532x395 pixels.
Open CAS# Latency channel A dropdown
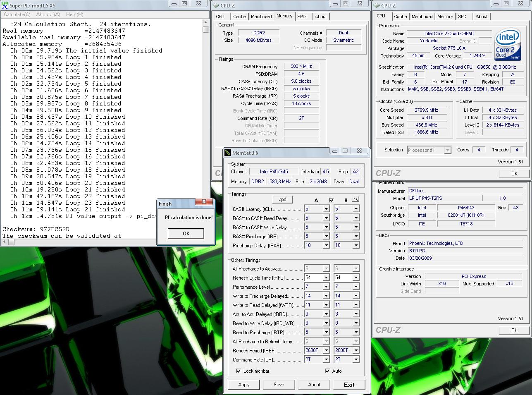click(326, 209)
